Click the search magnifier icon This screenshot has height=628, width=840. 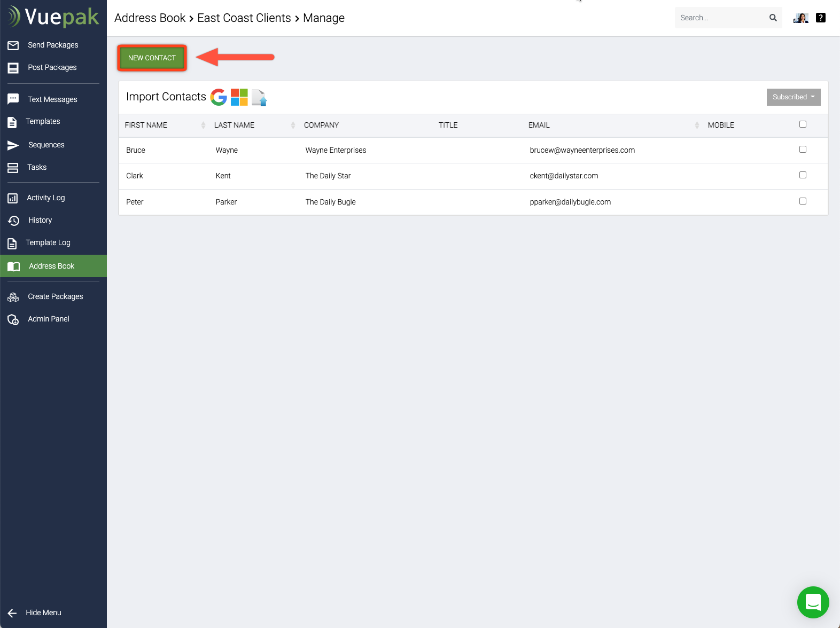click(773, 18)
